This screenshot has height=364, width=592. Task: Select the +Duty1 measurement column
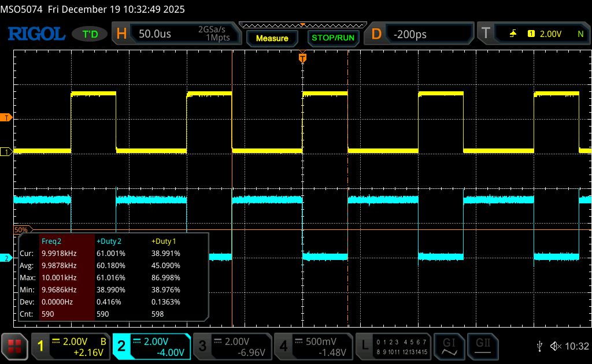tap(164, 242)
